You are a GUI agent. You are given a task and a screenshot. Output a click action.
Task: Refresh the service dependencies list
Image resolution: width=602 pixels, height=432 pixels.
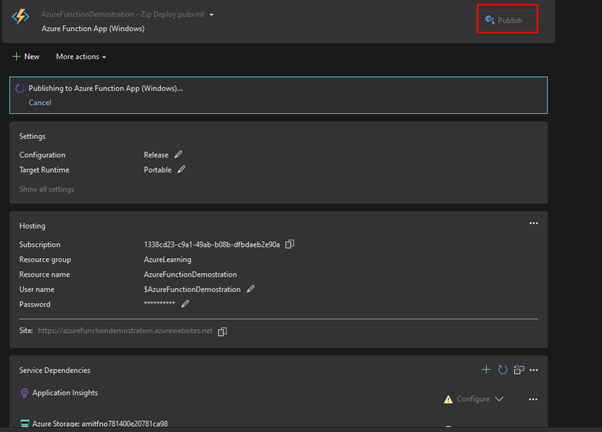pos(503,369)
